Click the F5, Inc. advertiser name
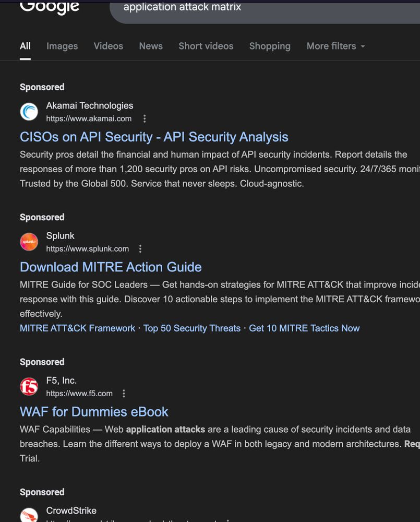This screenshot has height=522, width=420. coord(62,381)
